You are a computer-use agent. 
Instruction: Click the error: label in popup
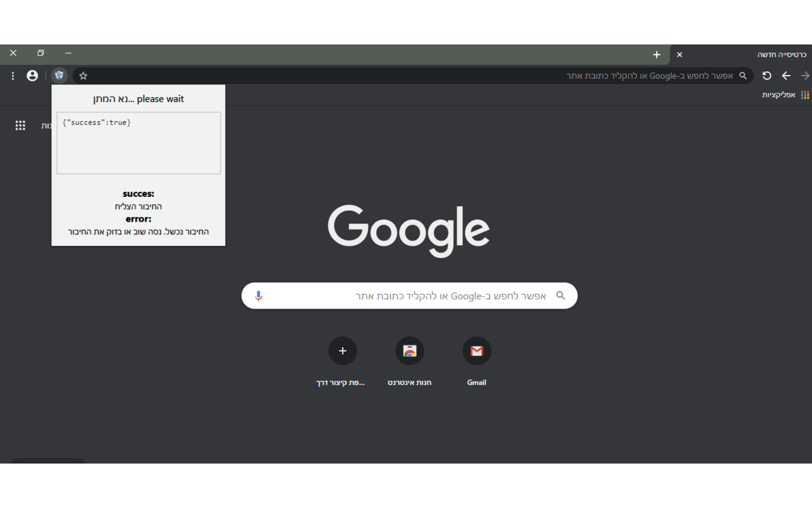click(138, 219)
